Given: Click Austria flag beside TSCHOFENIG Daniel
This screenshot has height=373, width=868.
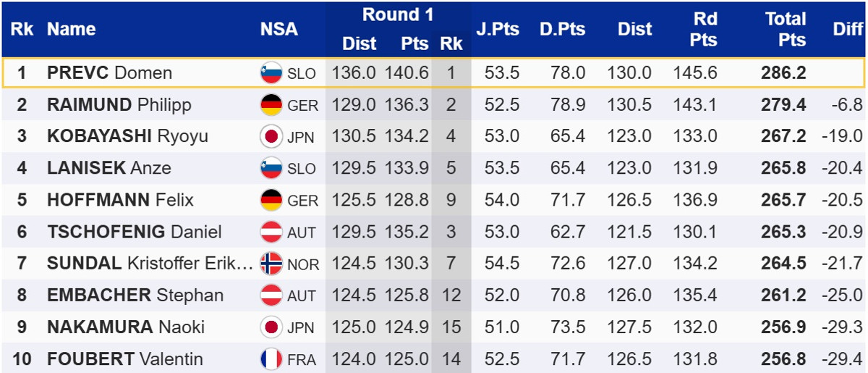Looking at the screenshot, I should pyautogui.click(x=271, y=232).
